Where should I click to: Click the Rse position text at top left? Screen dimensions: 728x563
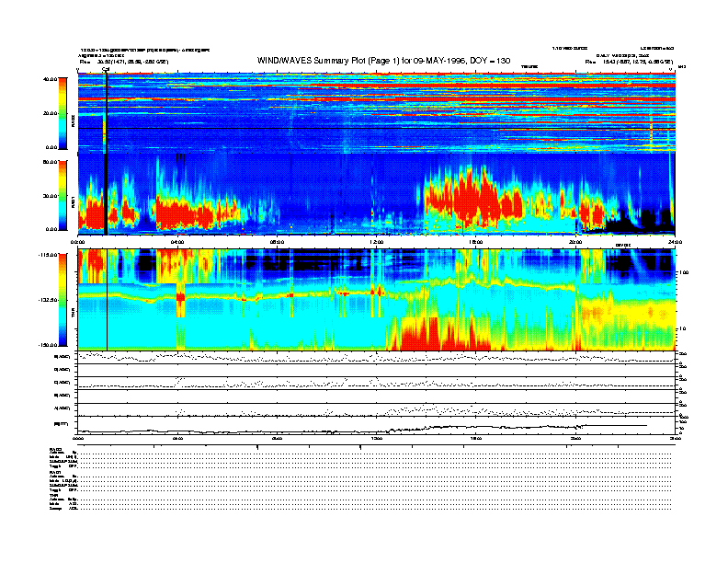coord(124,62)
